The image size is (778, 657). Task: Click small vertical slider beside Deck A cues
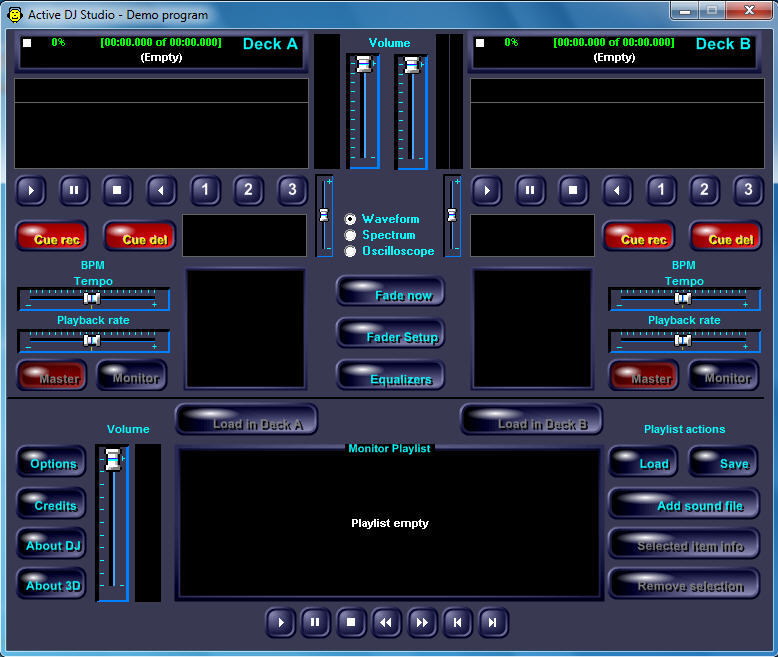click(324, 215)
